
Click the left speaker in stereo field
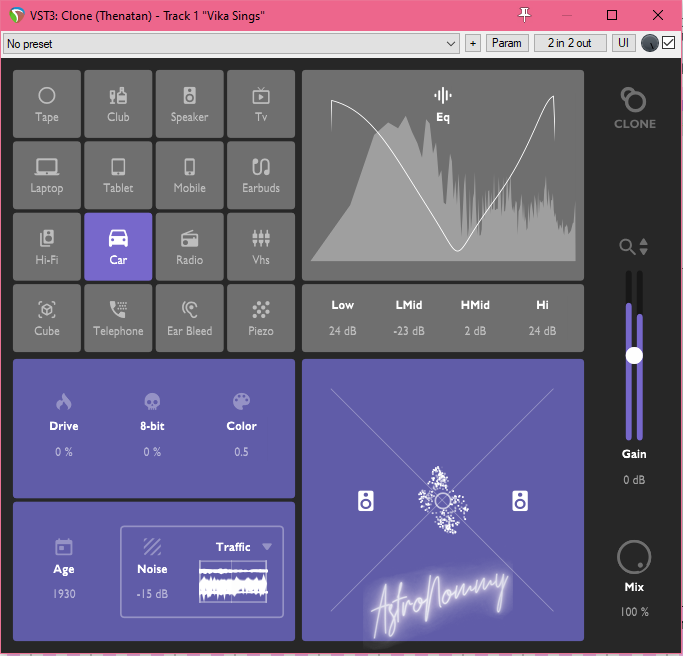point(365,501)
